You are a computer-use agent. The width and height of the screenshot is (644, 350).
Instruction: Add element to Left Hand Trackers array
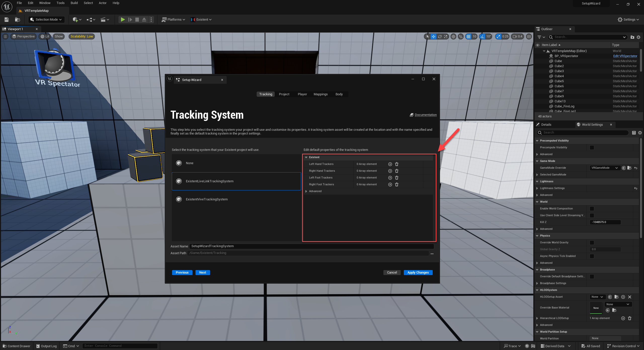(390, 164)
